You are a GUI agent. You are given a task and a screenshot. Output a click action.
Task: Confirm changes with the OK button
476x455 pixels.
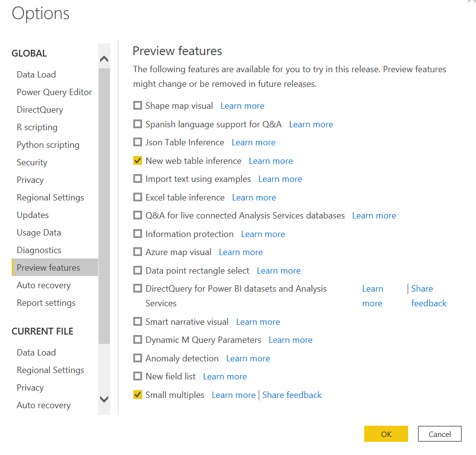(386, 434)
